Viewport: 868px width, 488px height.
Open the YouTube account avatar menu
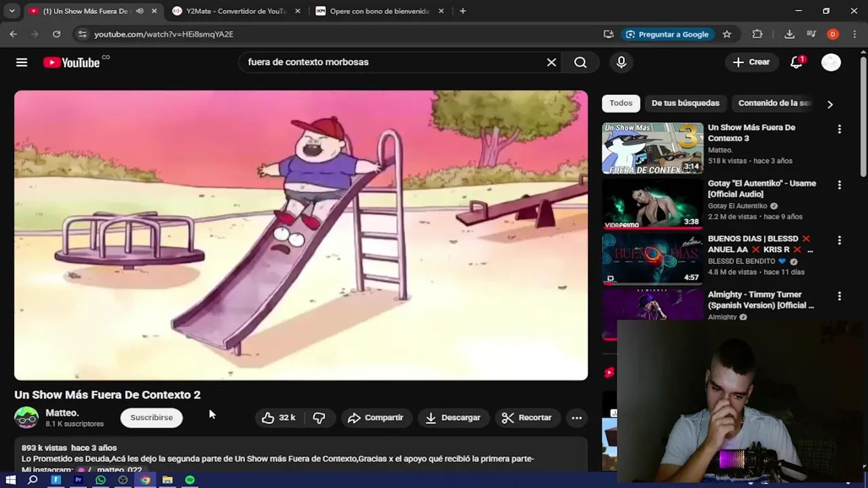831,62
